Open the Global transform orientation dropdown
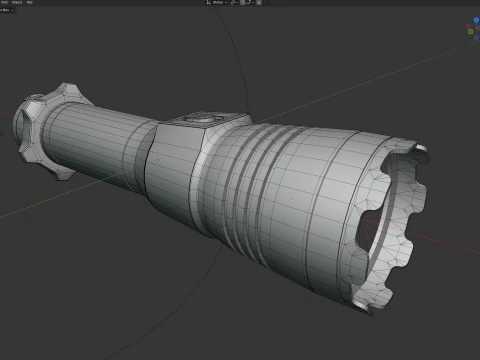The width and height of the screenshot is (480, 360). pos(217,2)
